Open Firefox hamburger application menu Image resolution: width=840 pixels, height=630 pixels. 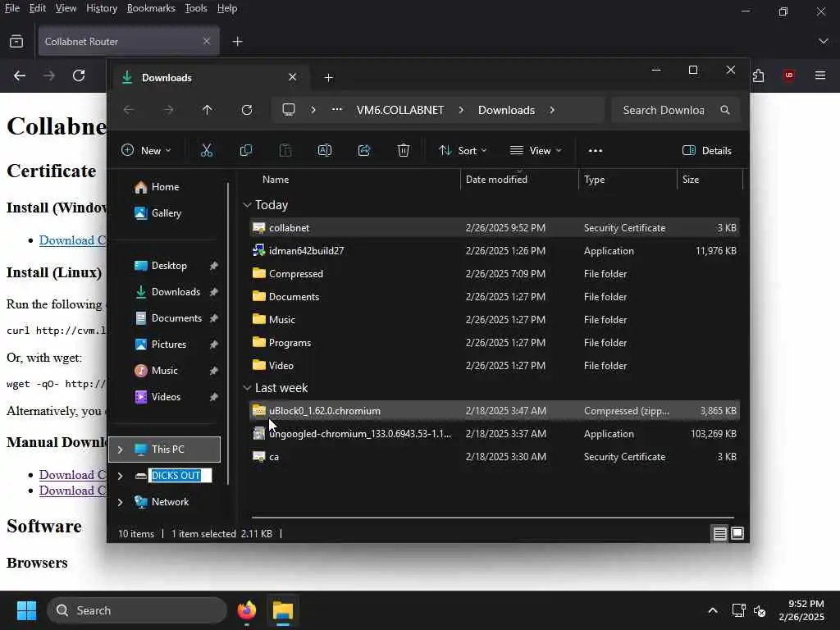click(x=820, y=75)
